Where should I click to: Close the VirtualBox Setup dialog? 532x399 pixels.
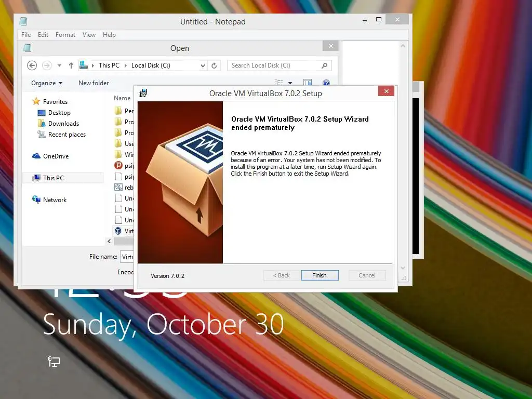click(x=386, y=91)
